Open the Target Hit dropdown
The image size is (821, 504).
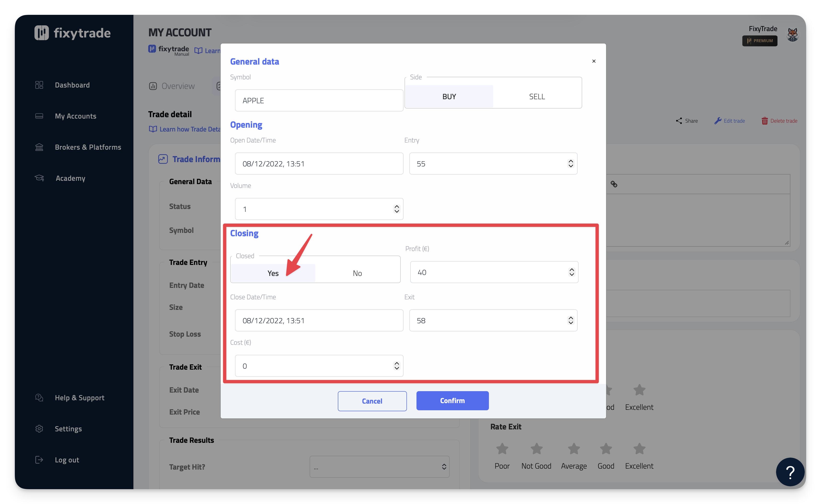point(379,467)
